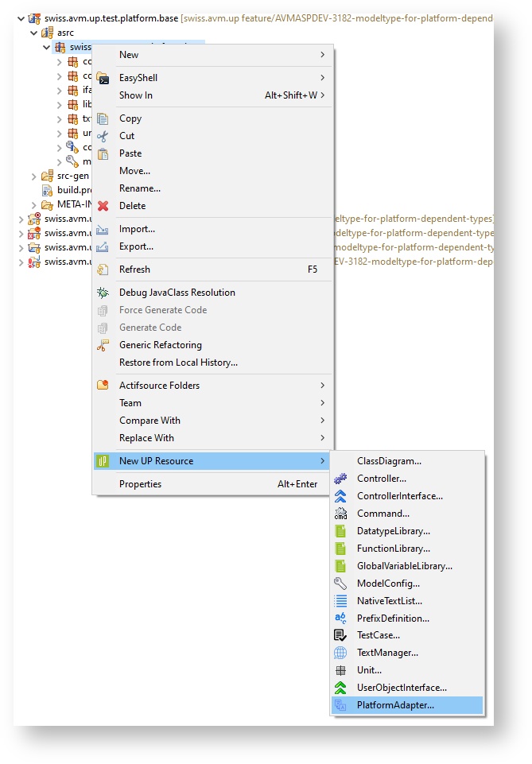Screen dimensions: 532x764
Task: Open the New submenu arrow
Action: click(322, 55)
